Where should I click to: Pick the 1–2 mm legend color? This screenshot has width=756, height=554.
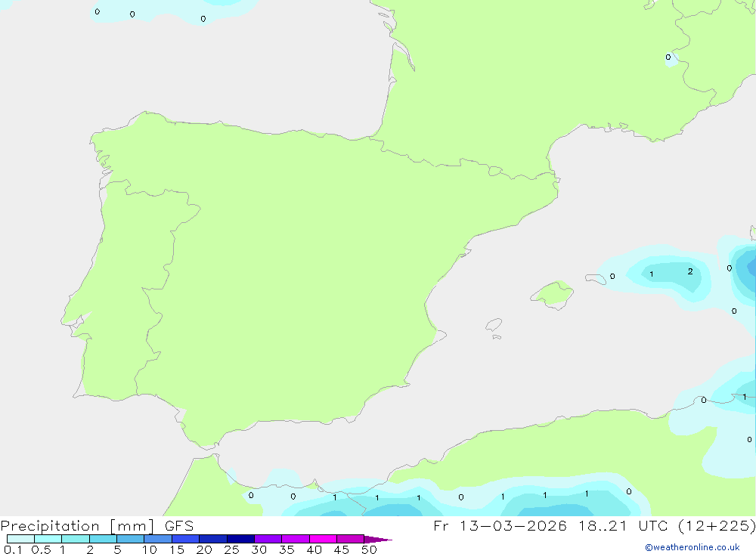[75, 539]
